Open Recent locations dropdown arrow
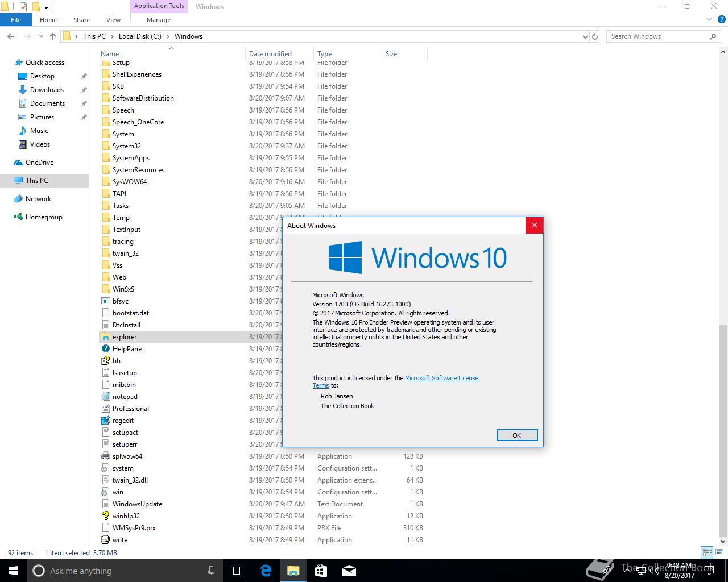This screenshot has width=728, height=582. [41, 36]
